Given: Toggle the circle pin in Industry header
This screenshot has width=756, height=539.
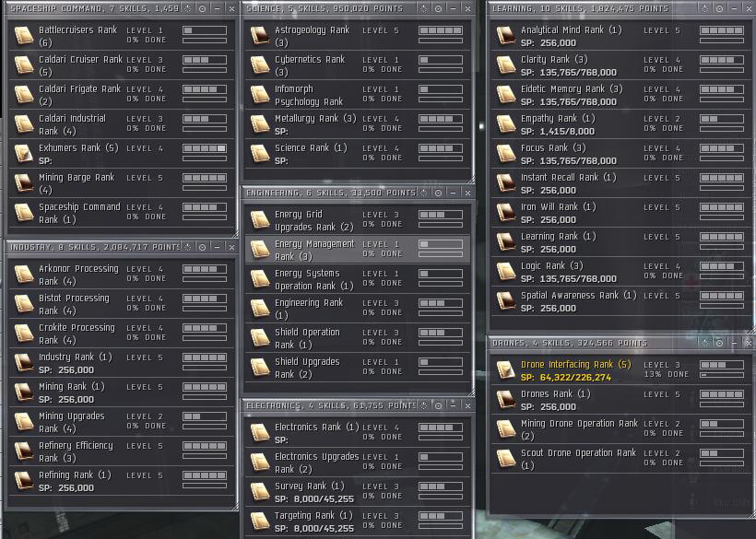Looking at the screenshot, I should (203, 247).
